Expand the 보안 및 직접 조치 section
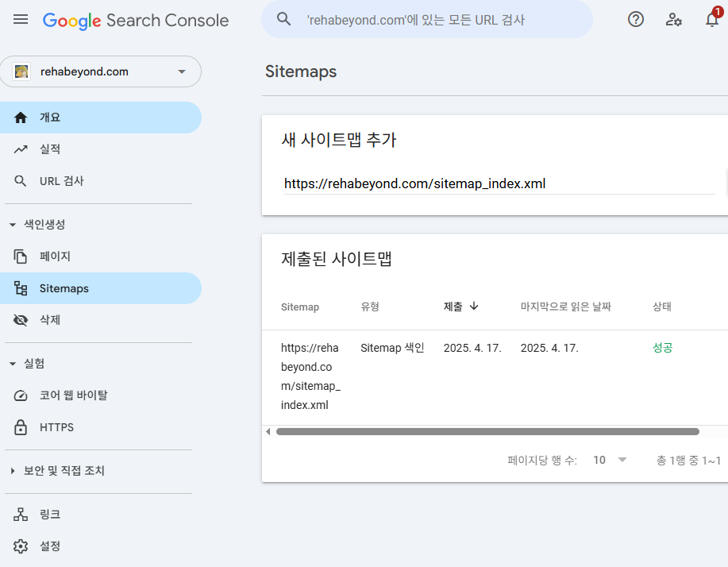Image resolution: width=728 pixels, height=567 pixels. [x=13, y=471]
